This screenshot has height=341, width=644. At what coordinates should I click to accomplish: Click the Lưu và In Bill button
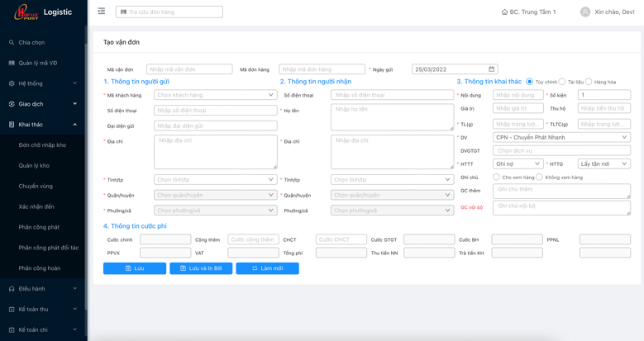click(x=201, y=268)
